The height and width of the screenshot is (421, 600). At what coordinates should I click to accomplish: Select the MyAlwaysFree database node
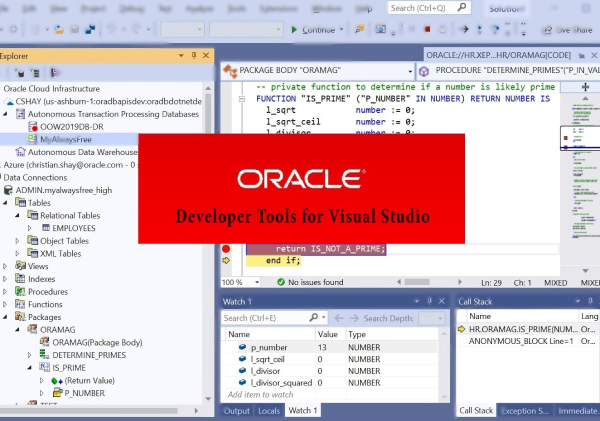click(66, 139)
